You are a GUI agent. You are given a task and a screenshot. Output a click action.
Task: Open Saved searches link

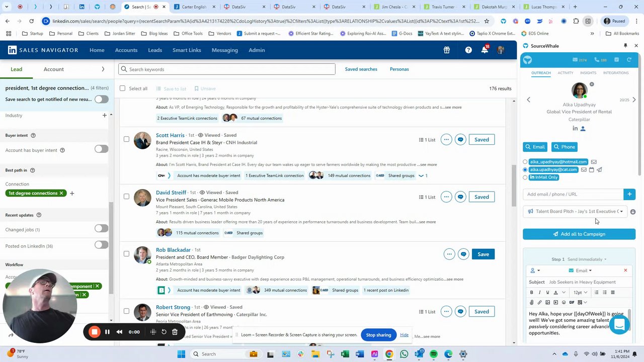pos(361,69)
